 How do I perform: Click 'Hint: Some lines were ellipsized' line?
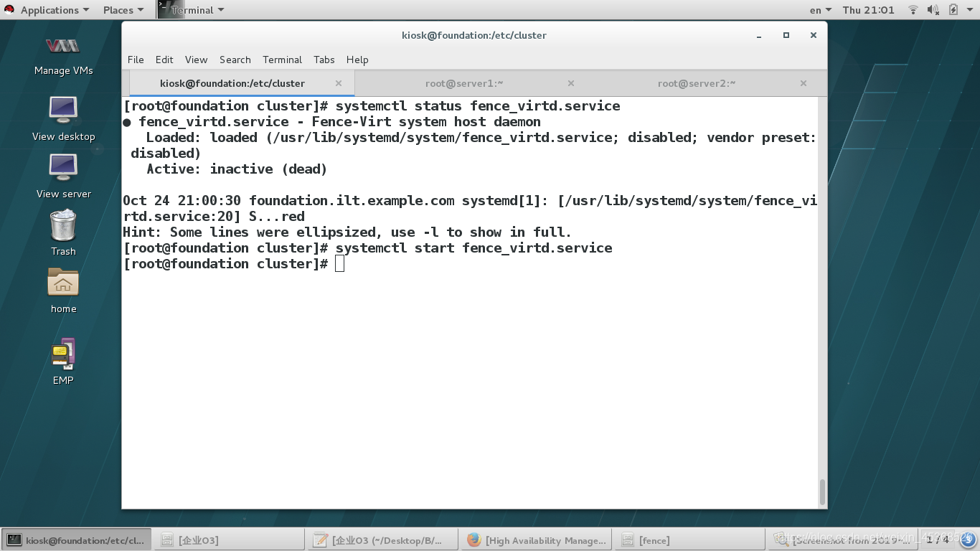pyautogui.click(x=347, y=232)
